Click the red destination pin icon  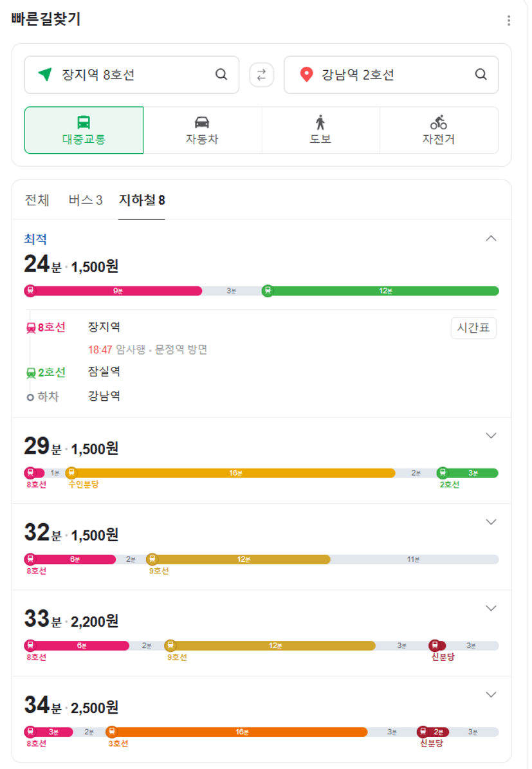pyautogui.click(x=306, y=75)
